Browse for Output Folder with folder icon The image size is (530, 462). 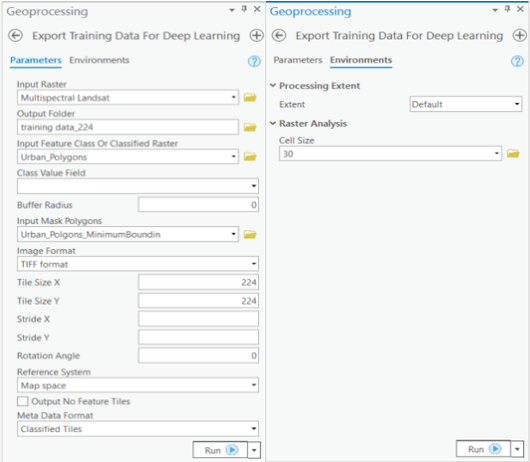point(250,127)
